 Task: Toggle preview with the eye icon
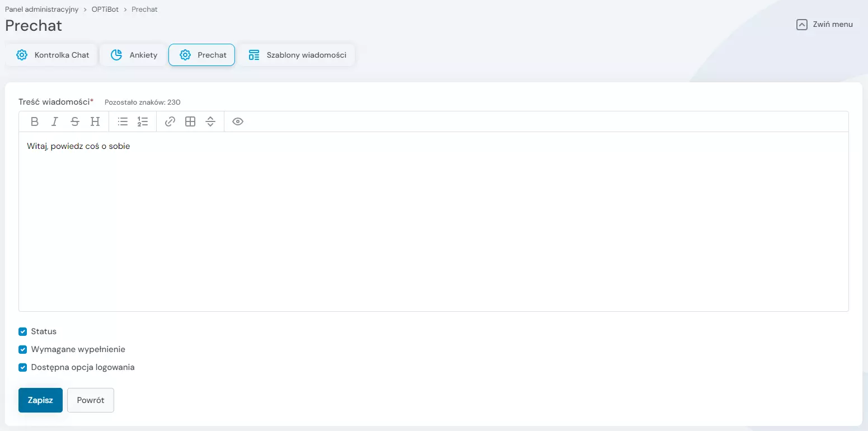coord(238,121)
